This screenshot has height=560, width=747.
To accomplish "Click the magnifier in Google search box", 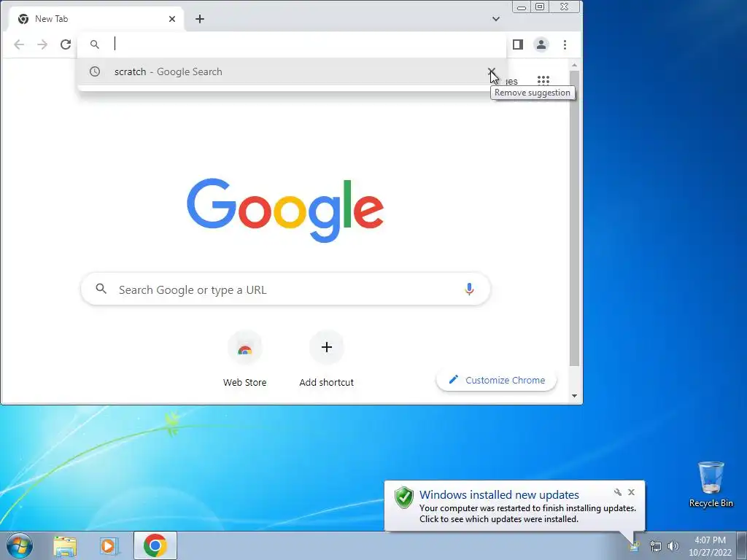I will point(101,289).
